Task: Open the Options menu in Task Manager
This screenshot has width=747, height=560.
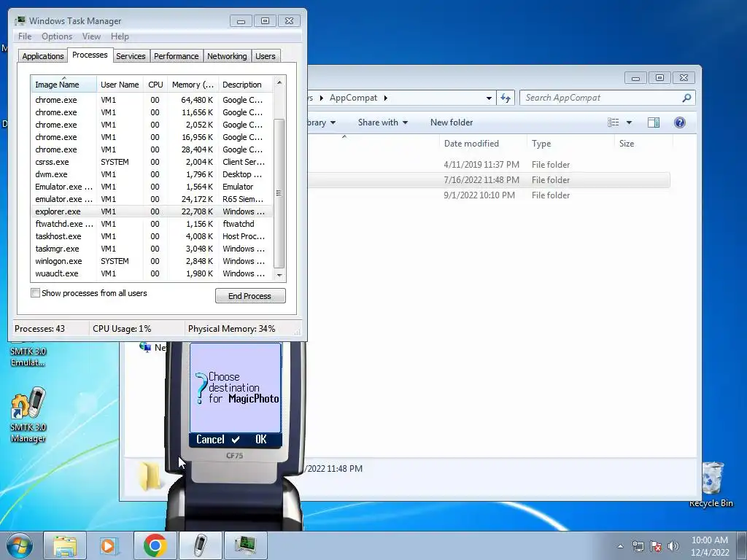Action: point(57,36)
